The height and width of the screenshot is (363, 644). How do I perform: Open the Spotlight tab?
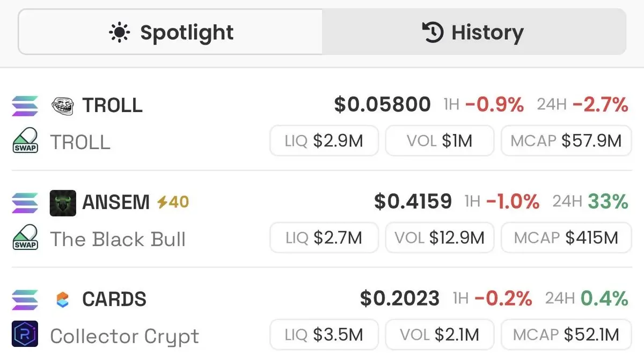click(171, 33)
